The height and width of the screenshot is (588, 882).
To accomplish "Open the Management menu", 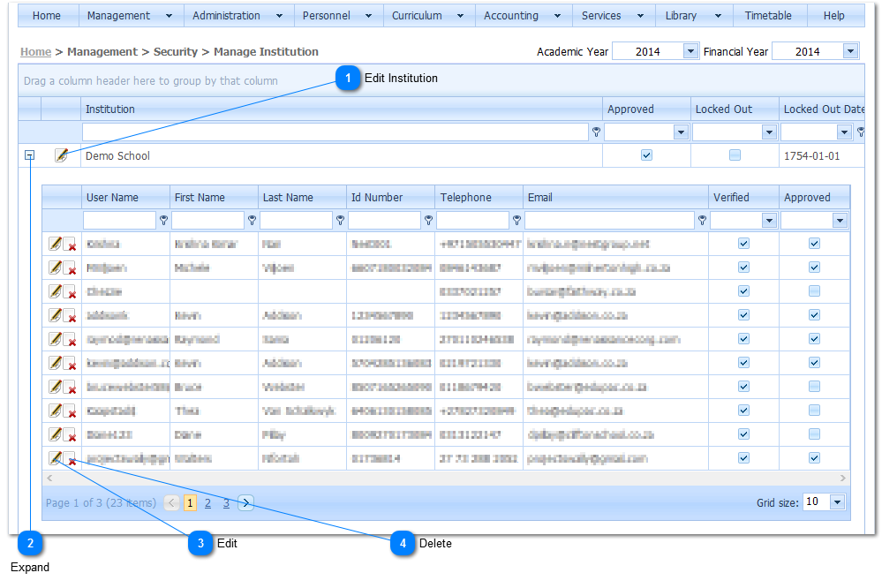I will point(131,16).
